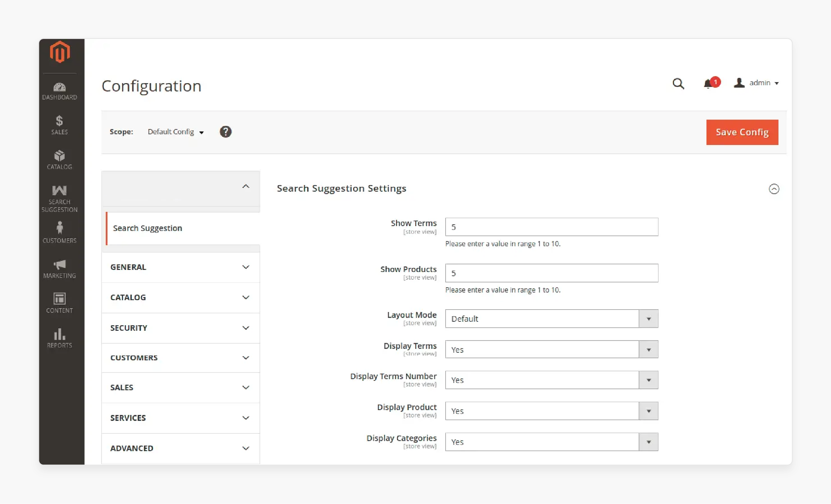Expand the CUSTOMERS configuration section
The image size is (831, 504).
click(181, 358)
